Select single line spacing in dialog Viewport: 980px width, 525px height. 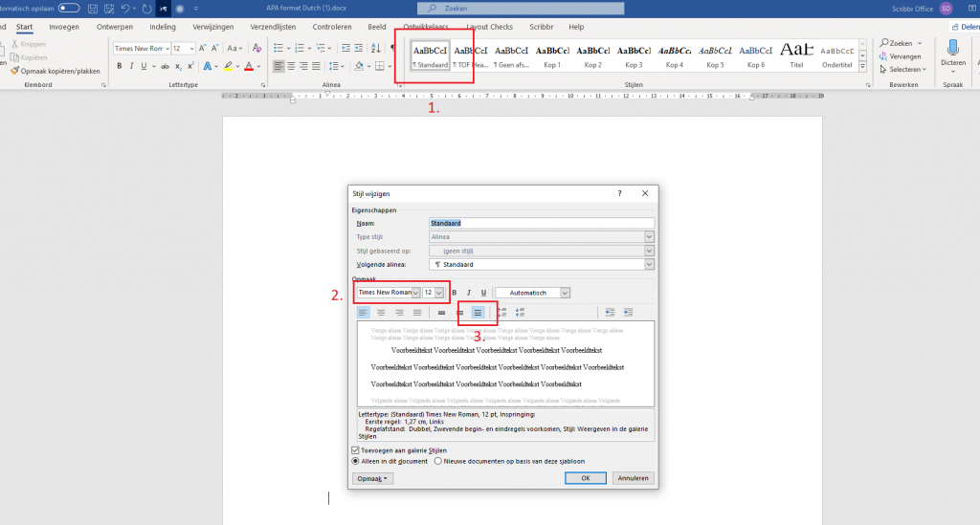click(x=441, y=313)
